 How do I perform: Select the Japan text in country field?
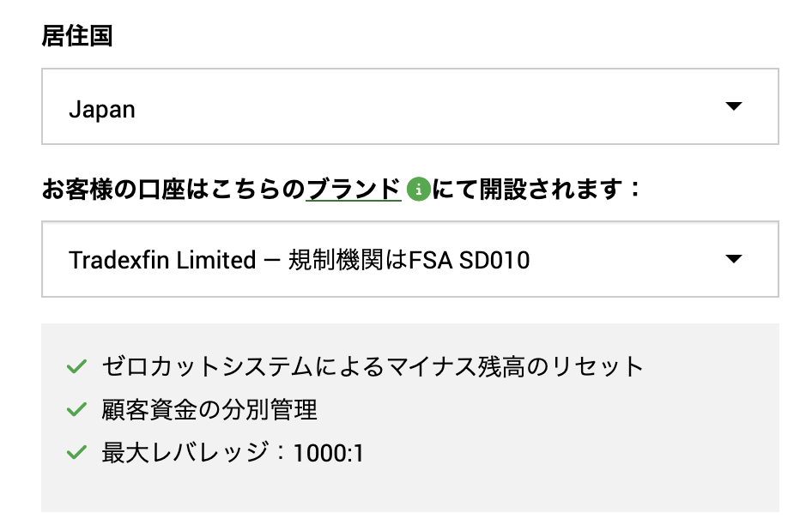[102, 110]
